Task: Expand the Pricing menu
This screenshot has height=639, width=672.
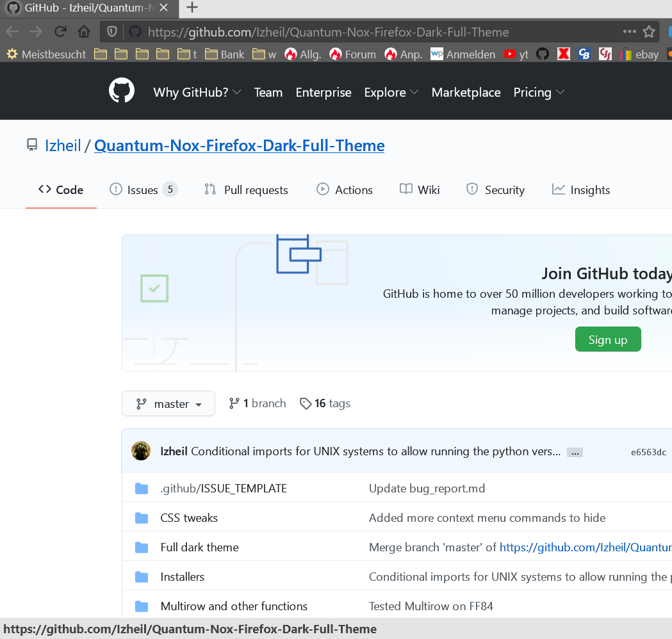Action: point(539,92)
